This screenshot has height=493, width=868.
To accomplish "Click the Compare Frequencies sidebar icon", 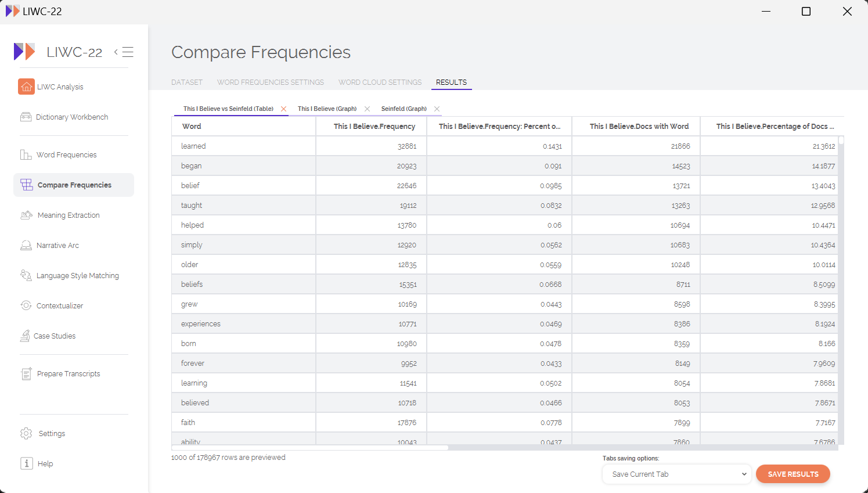I will pyautogui.click(x=27, y=185).
